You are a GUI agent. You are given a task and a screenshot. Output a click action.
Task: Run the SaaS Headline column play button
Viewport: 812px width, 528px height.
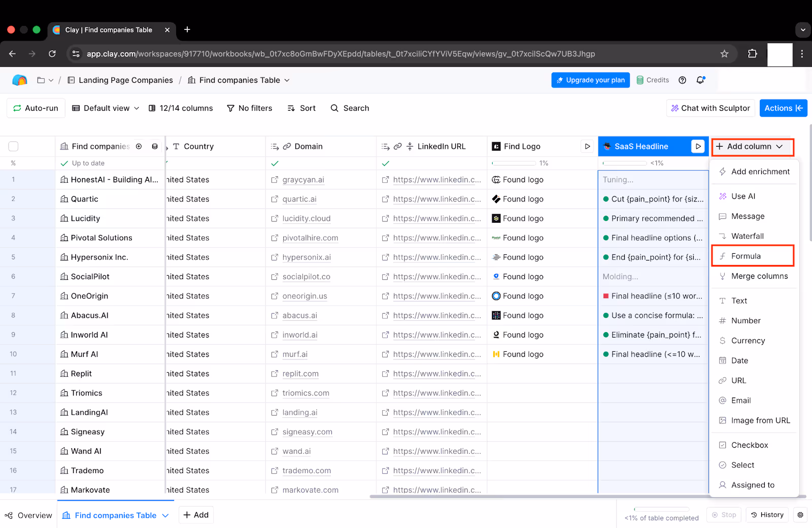click(698, 146)
